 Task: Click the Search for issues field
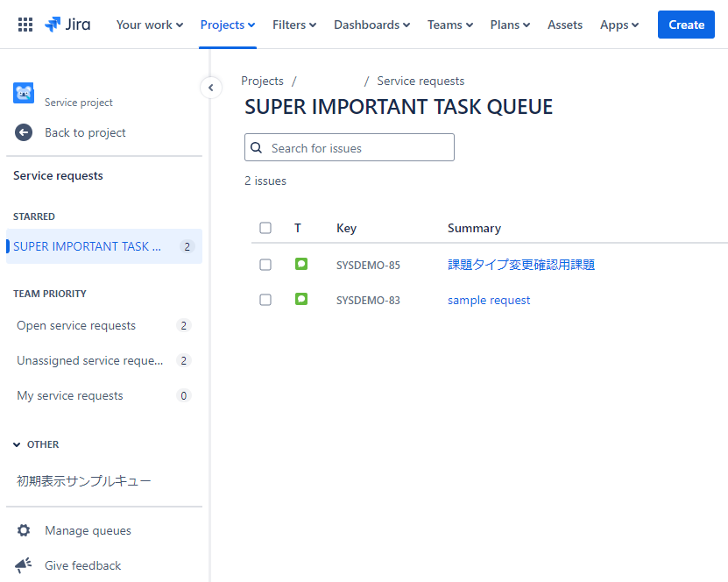(x=350, y=147)
